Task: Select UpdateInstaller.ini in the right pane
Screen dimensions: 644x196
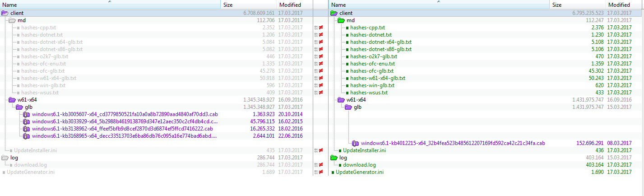Action: (x=364, y=150)
